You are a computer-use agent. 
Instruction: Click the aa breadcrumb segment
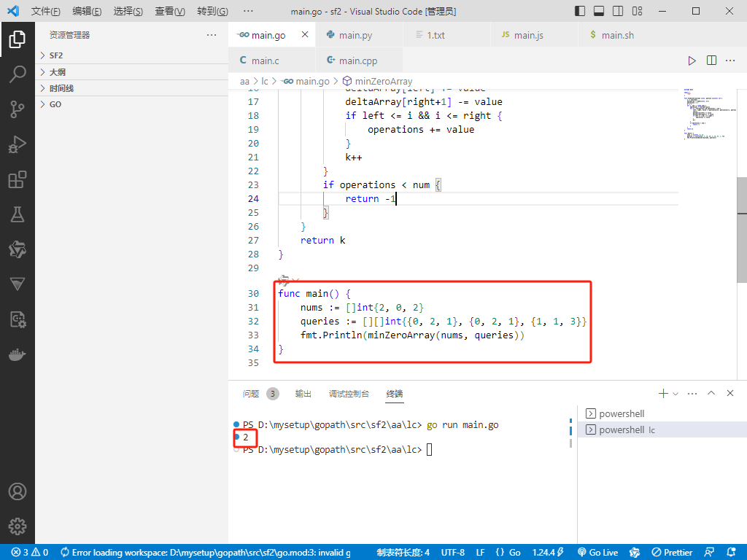coord(244,82)
